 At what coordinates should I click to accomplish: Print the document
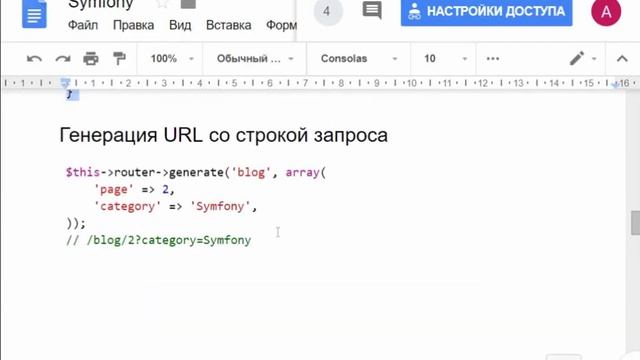(91, 59)
